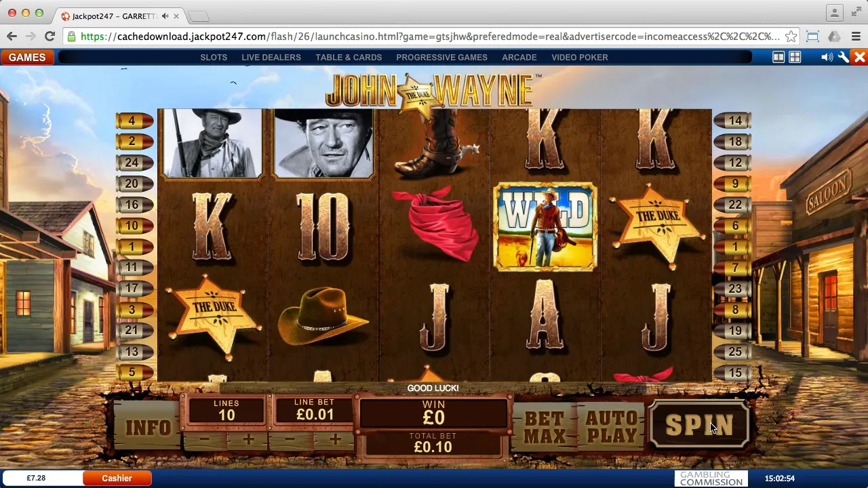Select payline 13 marker
The width and height of the screenshot is (868, 488).
click(134, 352)
